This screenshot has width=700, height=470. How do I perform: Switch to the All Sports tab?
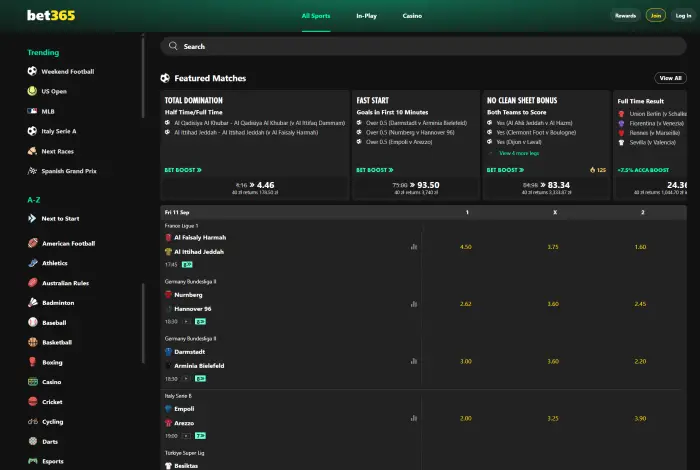coord(316,16)
